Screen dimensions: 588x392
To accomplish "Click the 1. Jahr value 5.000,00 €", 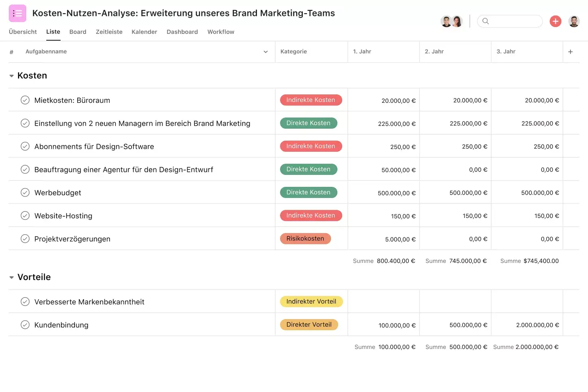I will pyautogui.click(x=400, y=239).
